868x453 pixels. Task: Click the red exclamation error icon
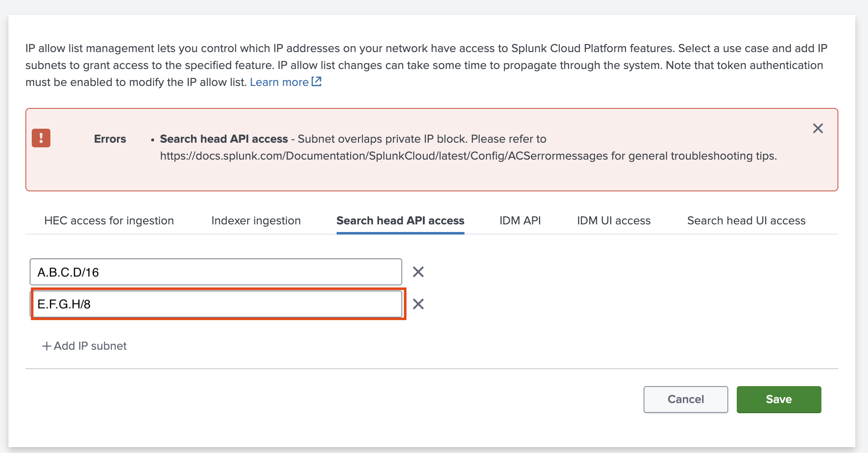click(x=41, y=138)
